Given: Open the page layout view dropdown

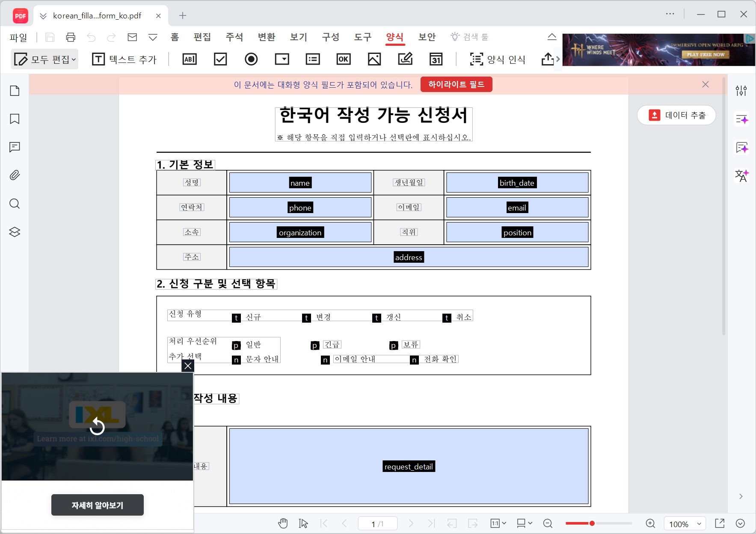Looking at the screenshot, I should [x=524, y=523].
